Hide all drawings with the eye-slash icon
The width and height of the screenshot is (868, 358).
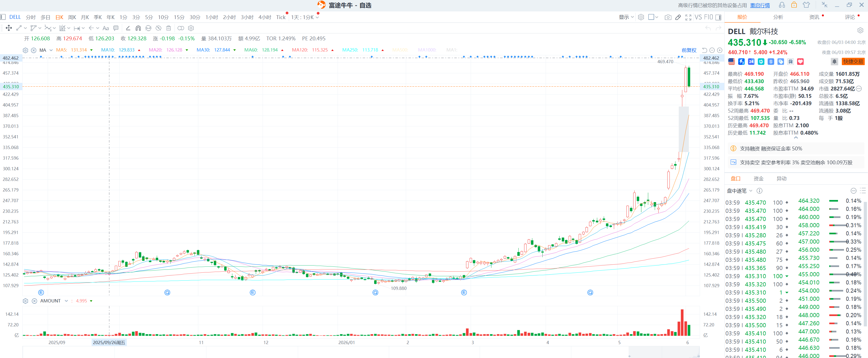[x=158, y=28]
